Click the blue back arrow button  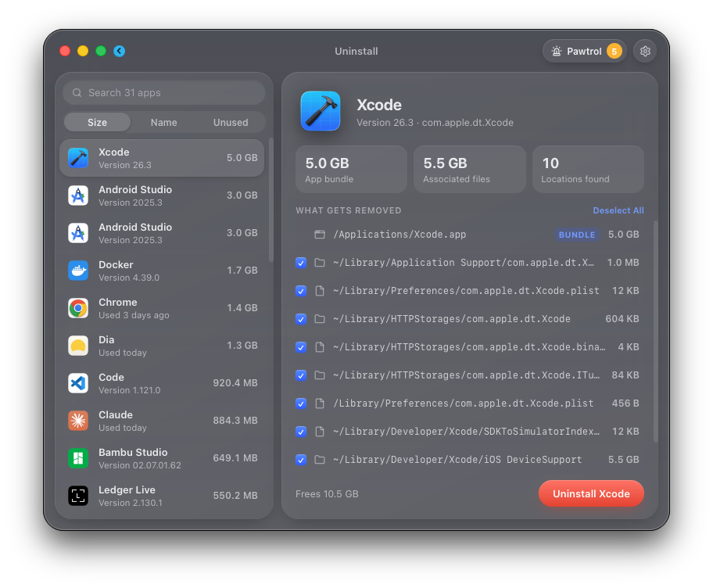point(119,51)
